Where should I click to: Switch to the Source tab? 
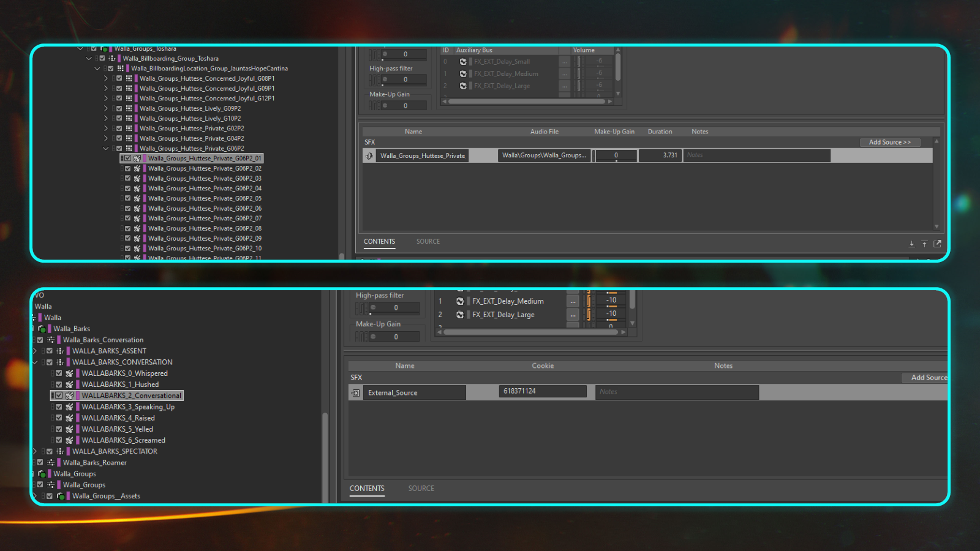[x=428, y=241]
